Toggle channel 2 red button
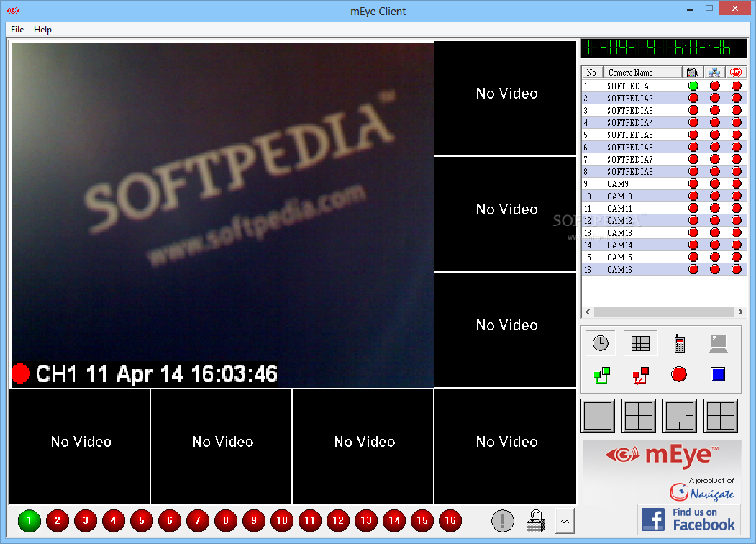Screen dimensions: 756x544 [58, 521]
